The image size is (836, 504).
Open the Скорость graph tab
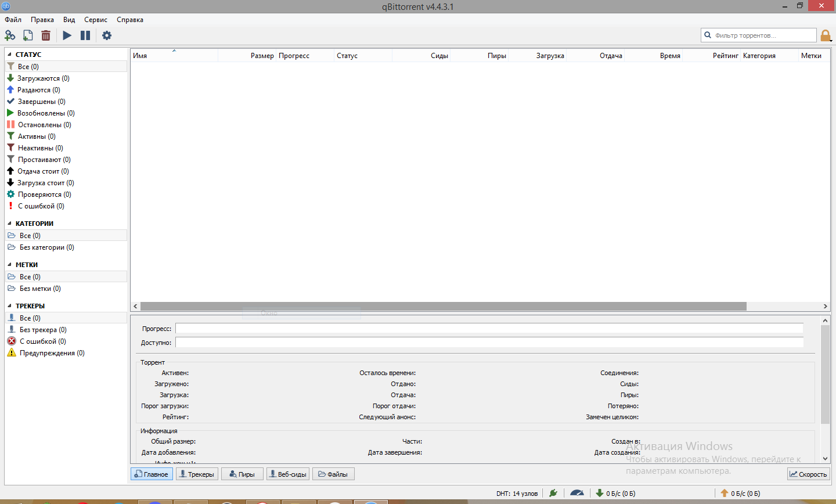809,474
